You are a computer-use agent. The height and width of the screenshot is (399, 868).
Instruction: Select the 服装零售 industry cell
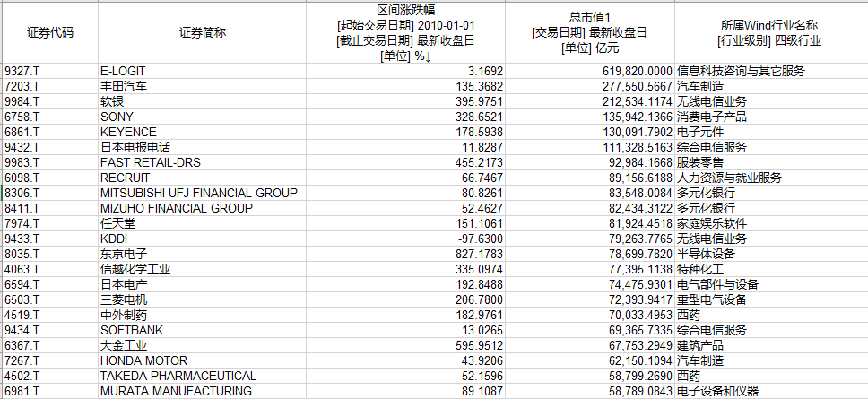pos(771,162)
